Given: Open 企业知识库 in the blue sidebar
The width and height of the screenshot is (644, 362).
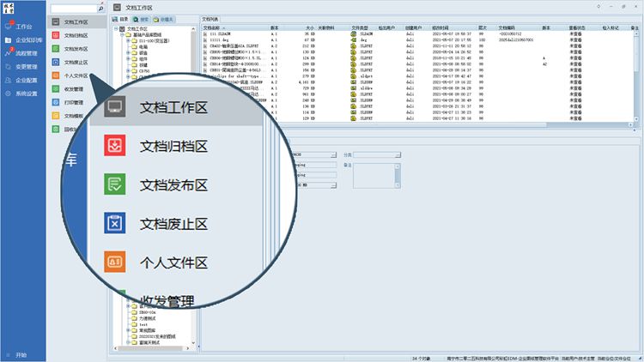Looking at the screenshot, I should [x=26, y=39].
